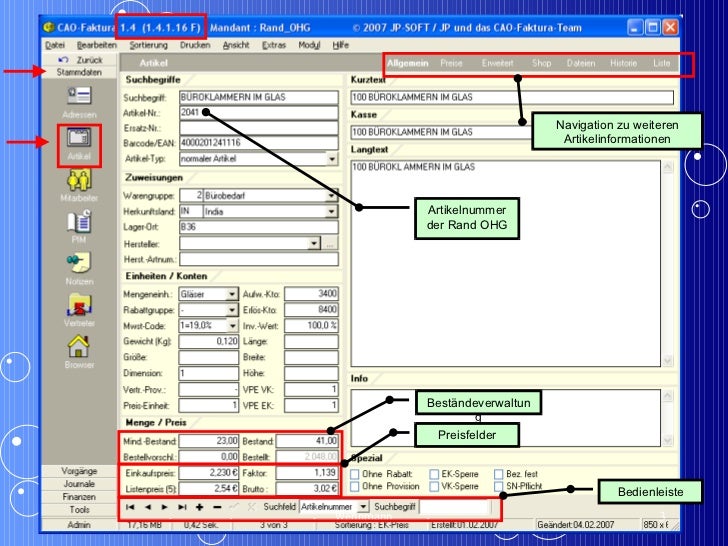728x546 pixels.
Task: Toggle Ohne Provision checkbox
Action: click(x=355, y=486)
